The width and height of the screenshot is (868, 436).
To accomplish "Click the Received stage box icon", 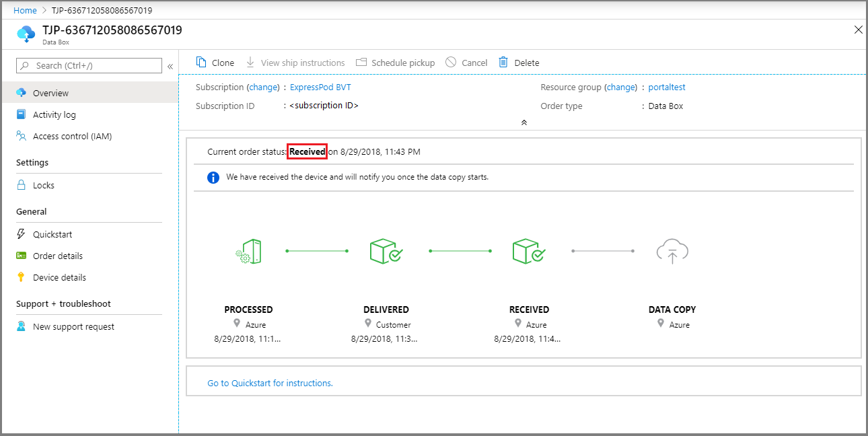I will pos(529,252).
